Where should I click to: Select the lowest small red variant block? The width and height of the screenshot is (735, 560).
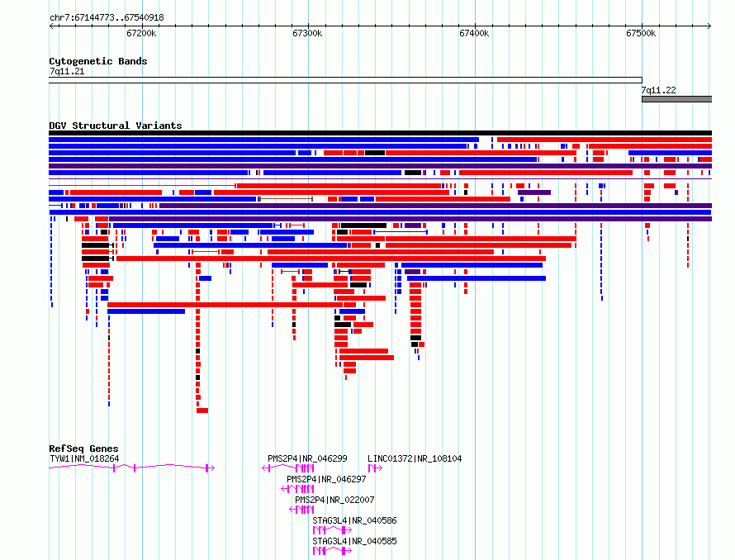(202, 411)
